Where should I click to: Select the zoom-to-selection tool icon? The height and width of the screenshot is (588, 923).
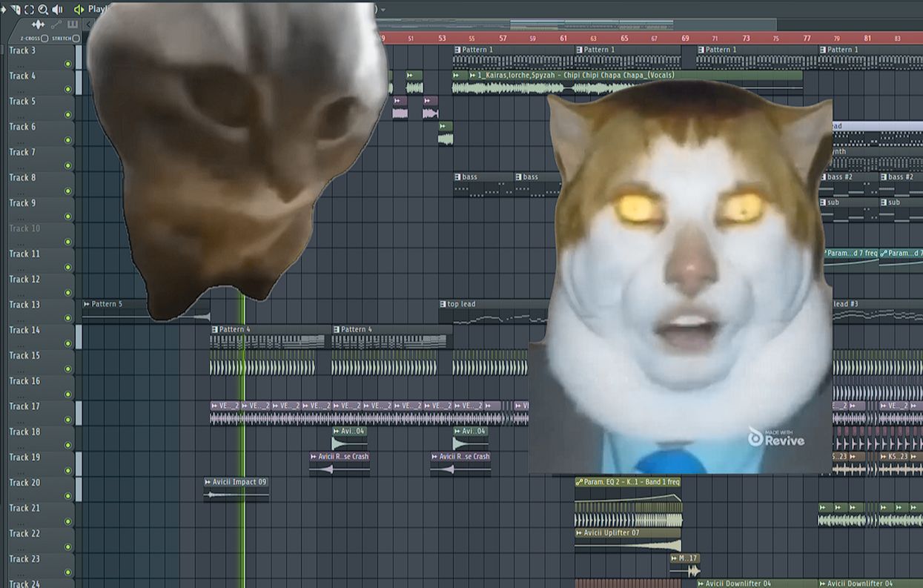(29, 10)
